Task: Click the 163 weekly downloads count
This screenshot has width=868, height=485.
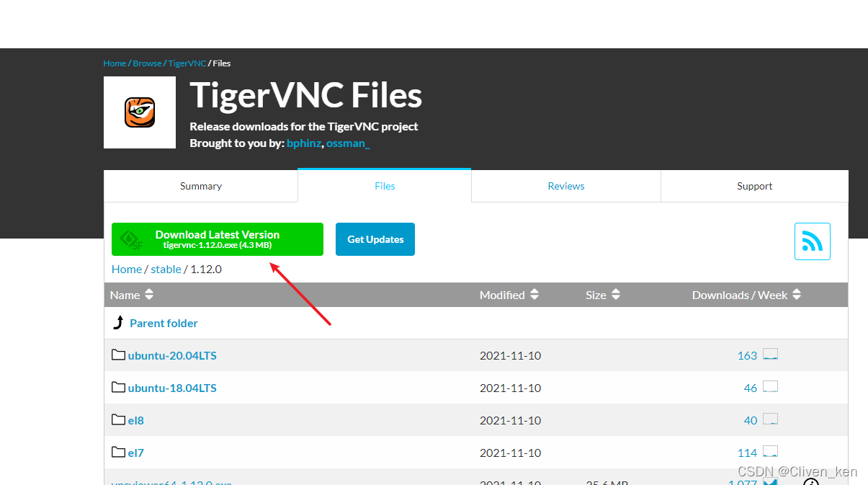Action: click(747, 355)
